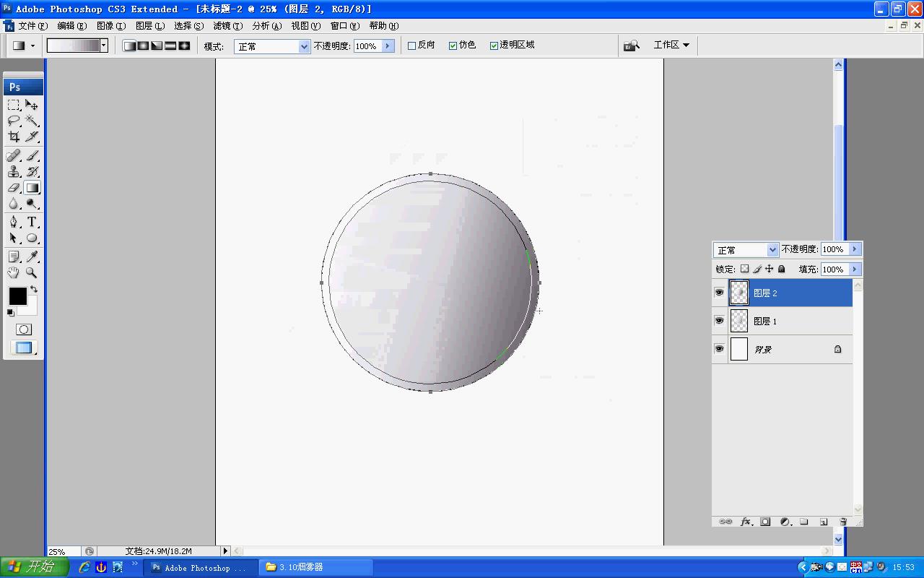Open the 滤镜 (Filter) menu
Viewport: 924px width, 578px height.
(x=227, y=25)
